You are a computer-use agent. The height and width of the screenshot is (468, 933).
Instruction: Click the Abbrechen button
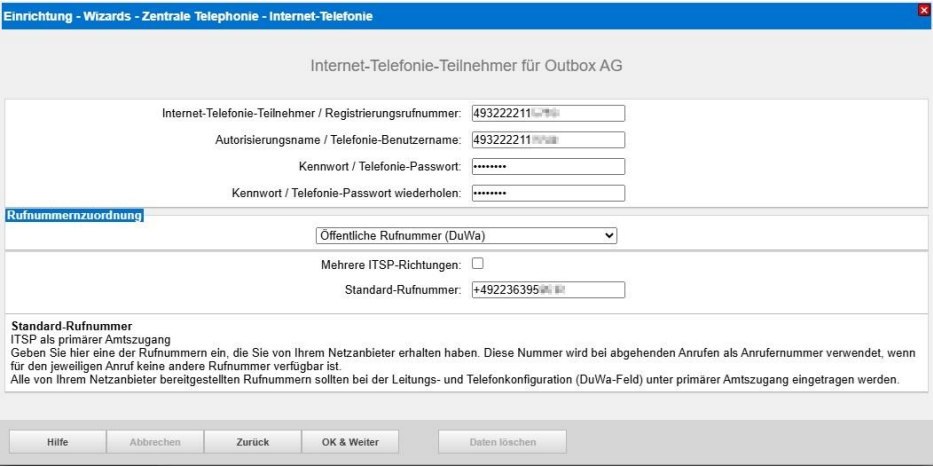[155, 442]
